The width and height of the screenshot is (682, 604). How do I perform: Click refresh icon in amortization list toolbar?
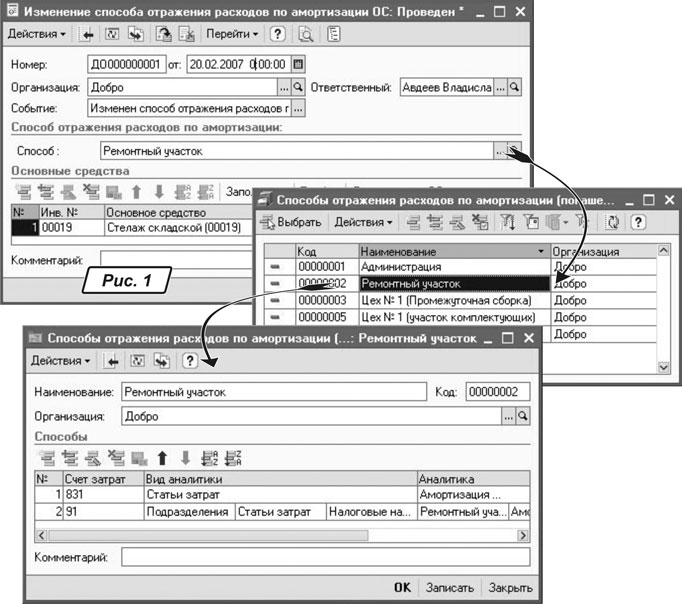(612, 222)
